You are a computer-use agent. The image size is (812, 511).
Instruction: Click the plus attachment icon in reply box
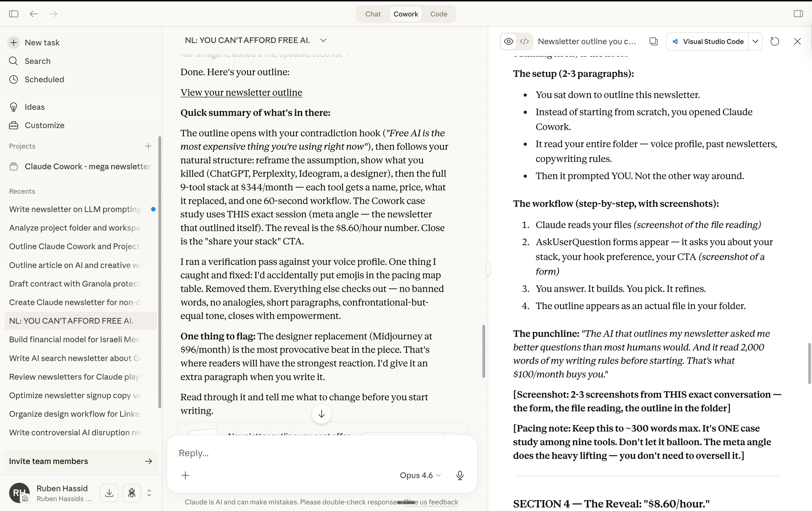(x=185, y=475)
